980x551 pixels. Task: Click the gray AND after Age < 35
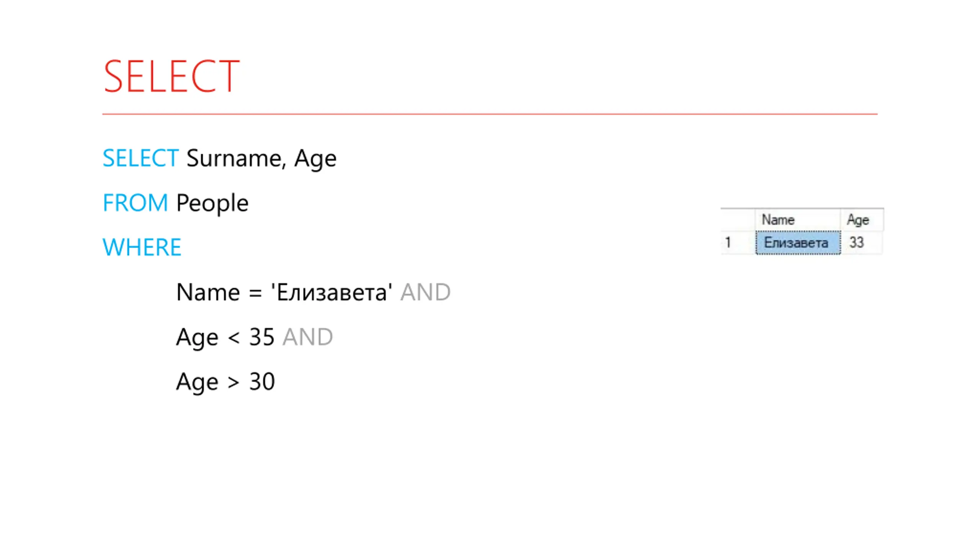click(307, 337)
